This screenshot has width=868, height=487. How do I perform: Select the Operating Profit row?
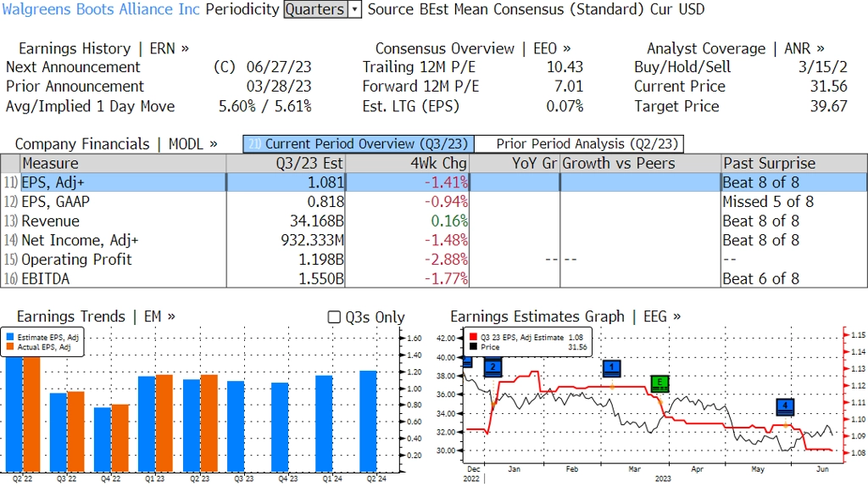point(434,260)
